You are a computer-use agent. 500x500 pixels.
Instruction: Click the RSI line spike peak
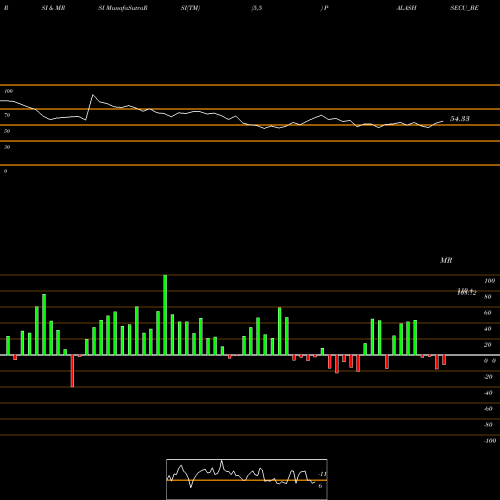[x=93, y=95]
